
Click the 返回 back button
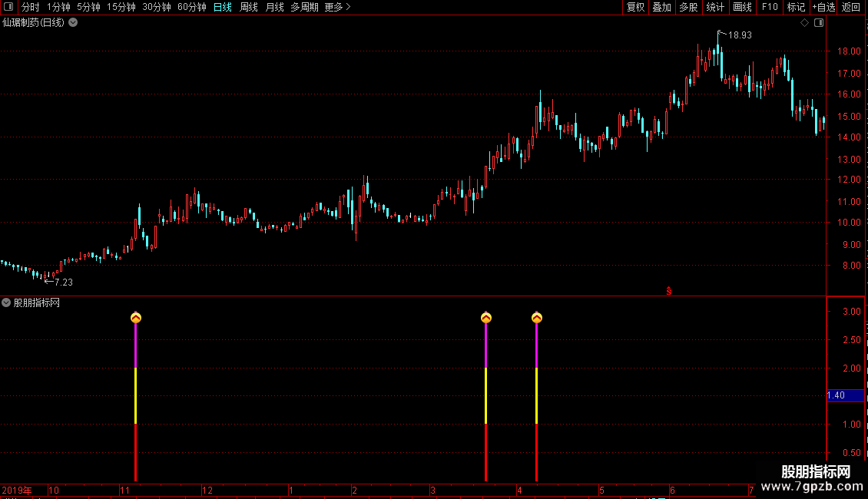[851, 7]
